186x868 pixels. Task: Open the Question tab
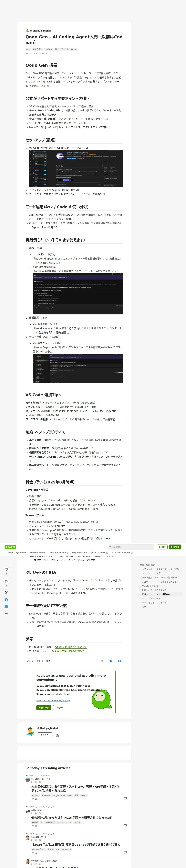click(x=21, y=553)
